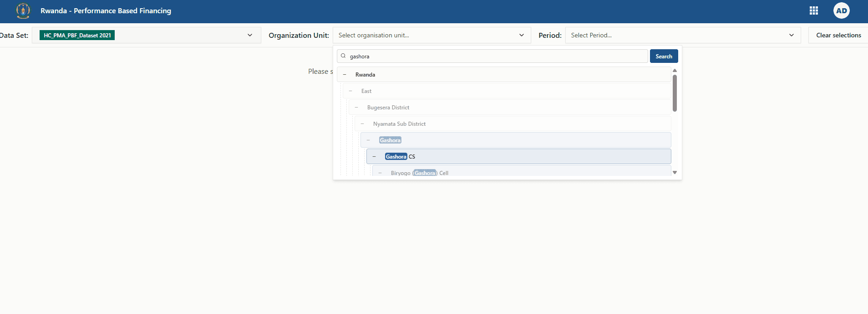The width and height of the screenshot is (868, 314).
Task: Click the org unit search input field
Action: (496, 56)
